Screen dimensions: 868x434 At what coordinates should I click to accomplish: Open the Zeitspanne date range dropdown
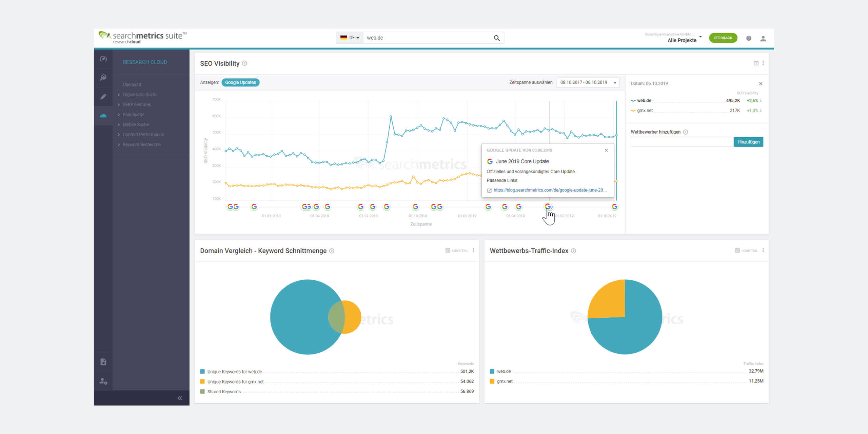tap(588, 82)
